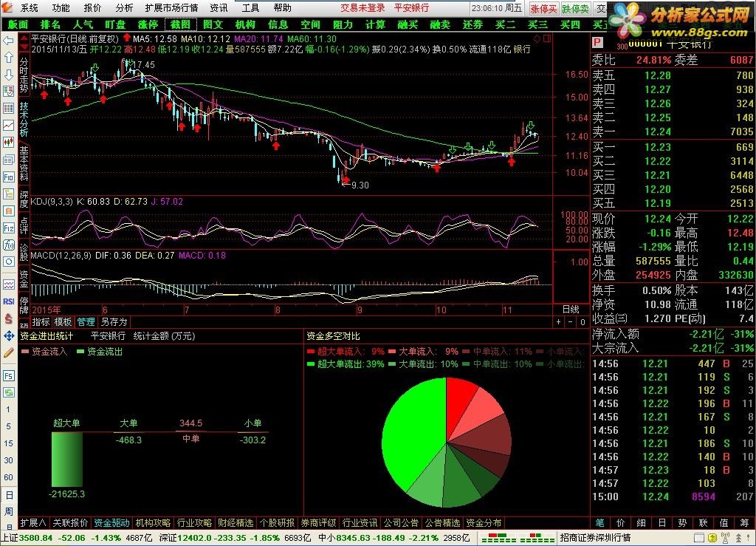The width and height of the screenshot is (756, 546).
Task: Switch to 30-minute period in sidebar
Action: [8, 460]
